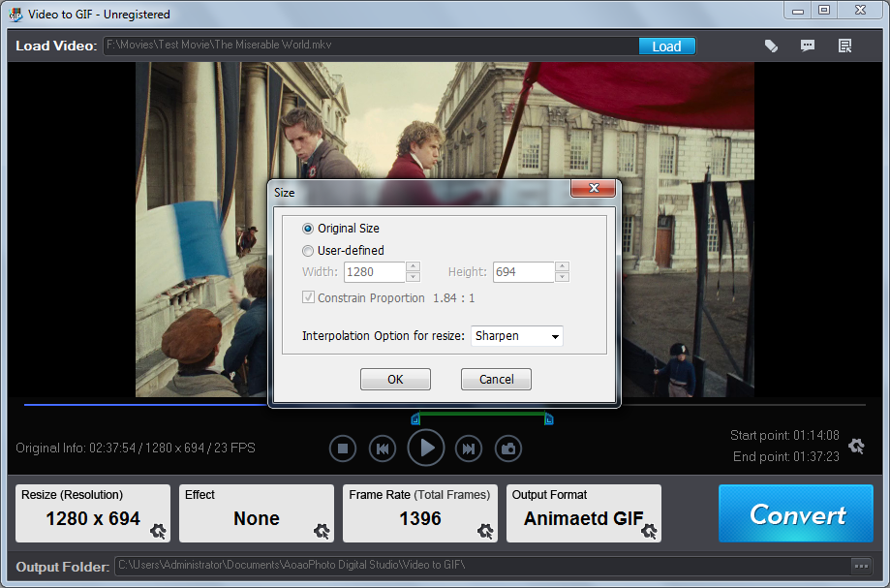This screenshot has width=890, height=588.
Task: Click the Original Info text line
Action: point(136,448)
